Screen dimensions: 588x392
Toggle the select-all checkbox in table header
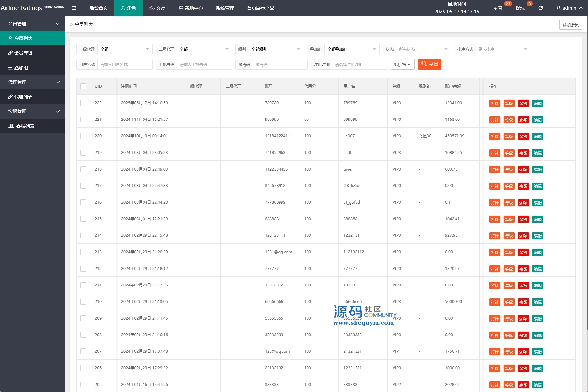pos(83,86)
